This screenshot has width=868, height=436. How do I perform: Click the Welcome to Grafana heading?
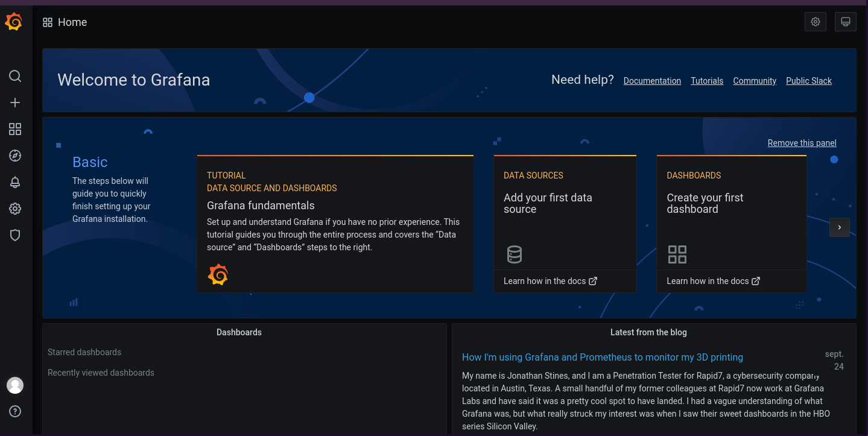pos(134,80)
